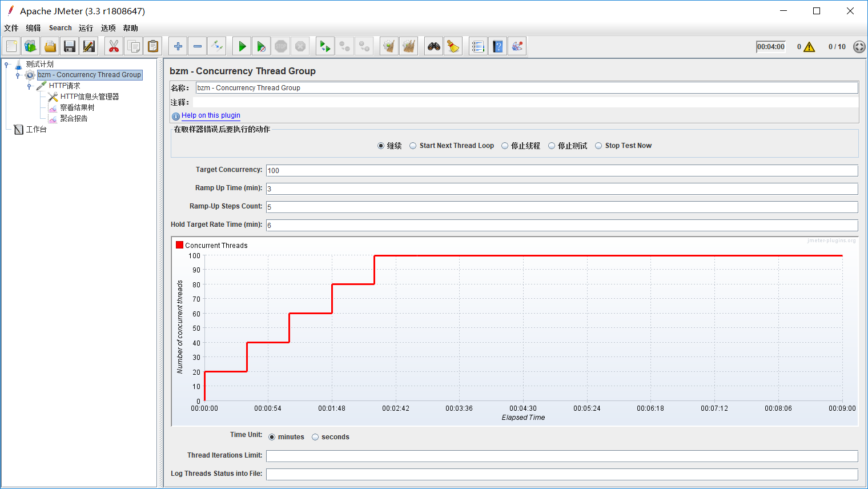Screen dimensions: 868x489
Task: Click the 名称 name input field
Action: (x=527, y=87)
